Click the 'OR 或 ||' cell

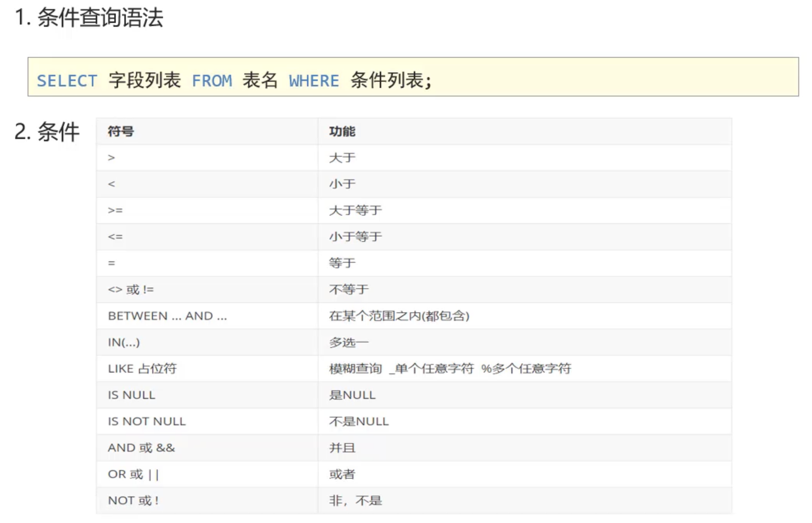coord(207,474)
